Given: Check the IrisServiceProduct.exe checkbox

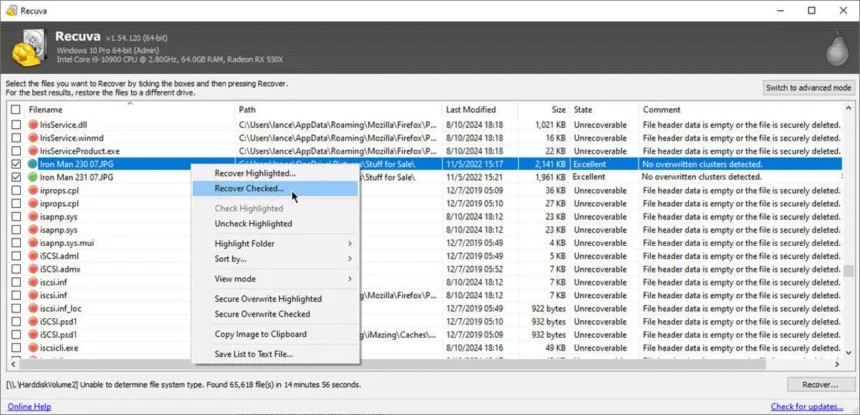Looking at the screenshot, I should [16, 151].
